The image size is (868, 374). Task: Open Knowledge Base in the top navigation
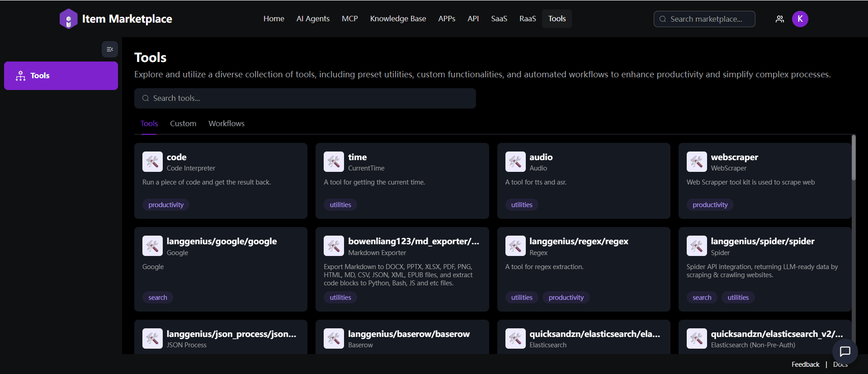(398, 19)
